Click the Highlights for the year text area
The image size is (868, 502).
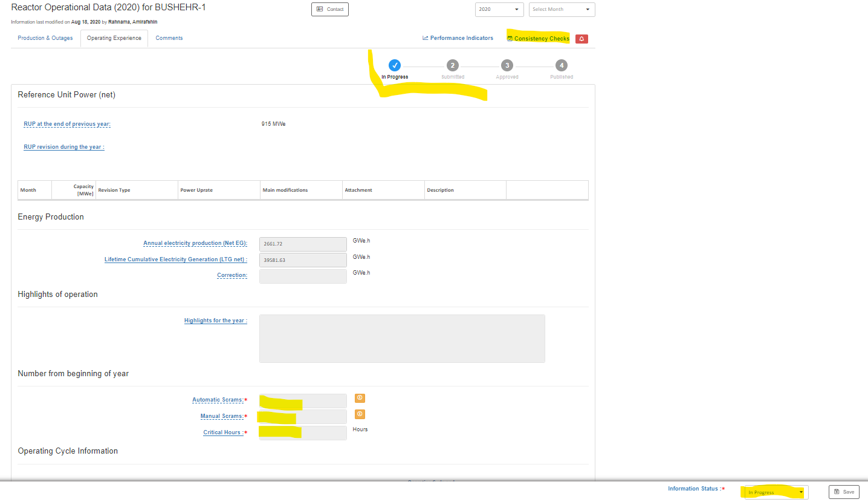click(402, 339)
